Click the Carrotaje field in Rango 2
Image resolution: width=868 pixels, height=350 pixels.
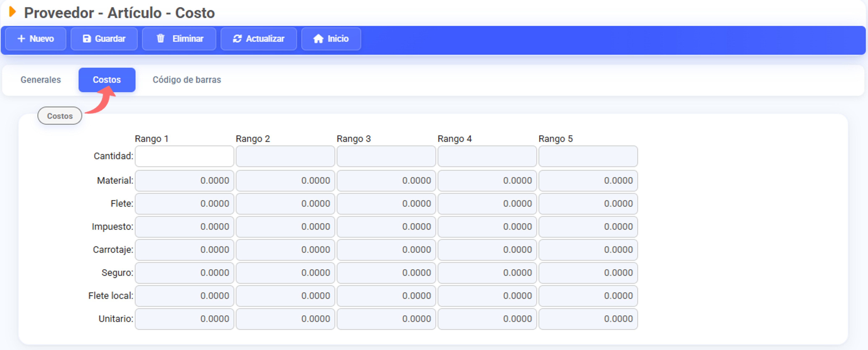pos(285,250)
